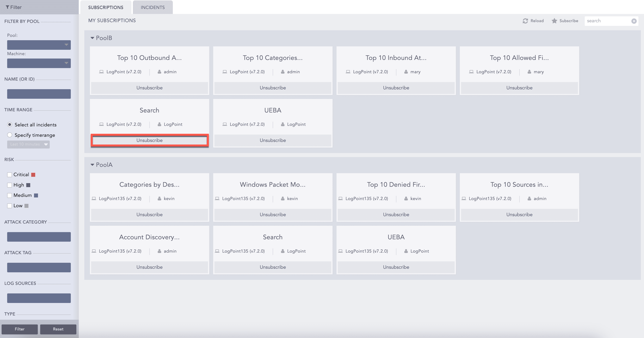Image resolution: width=644 pixels, height=338 pixels.
Task: Click the Reload refresh icon
Action: 525,21
